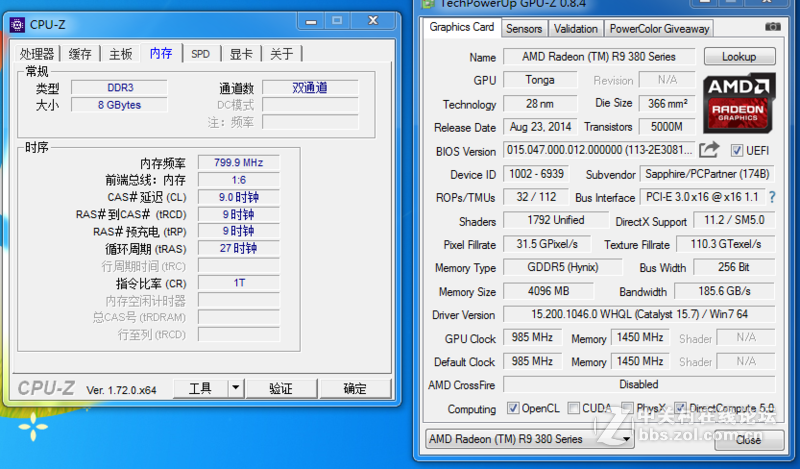Click the tRAS 27 时钟 value
Image resolution: width=800 pixels, height=469 pixels.
(239, 249)
